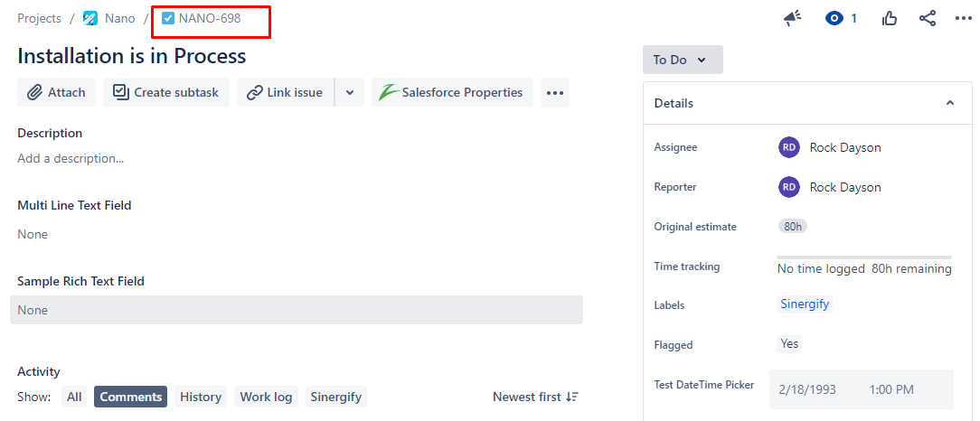The width and height of the screenshot is (980, 421).
Task: Switch to the History activity tab
Action: pyautogui.click(x=201, y=397)
